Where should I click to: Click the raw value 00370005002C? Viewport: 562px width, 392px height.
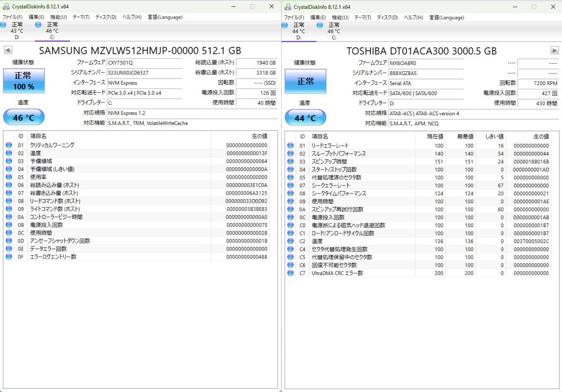point(531,241)
